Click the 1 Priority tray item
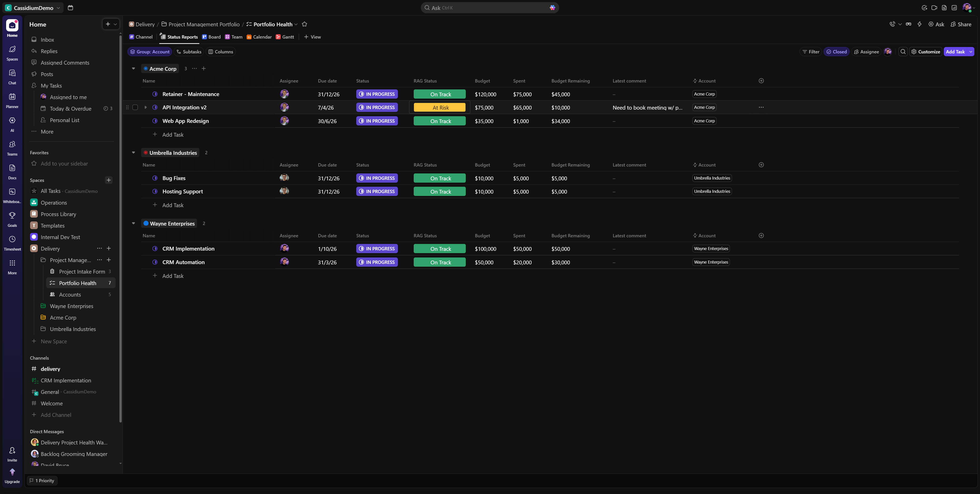This screenshot has height=494, width=980. coord(42,481)
